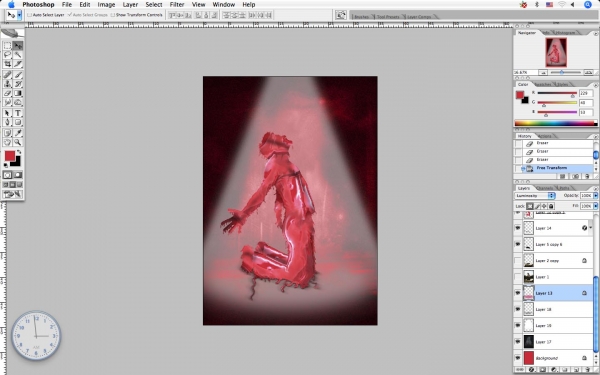
Task: Select the Clone Stamp tool
Action: coord(7,84)
